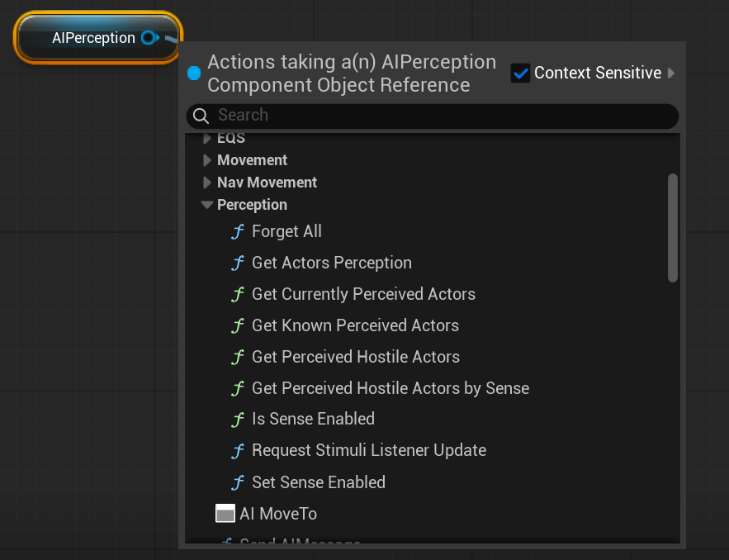Expand the Nav Movement category

[x=207, y=183]
